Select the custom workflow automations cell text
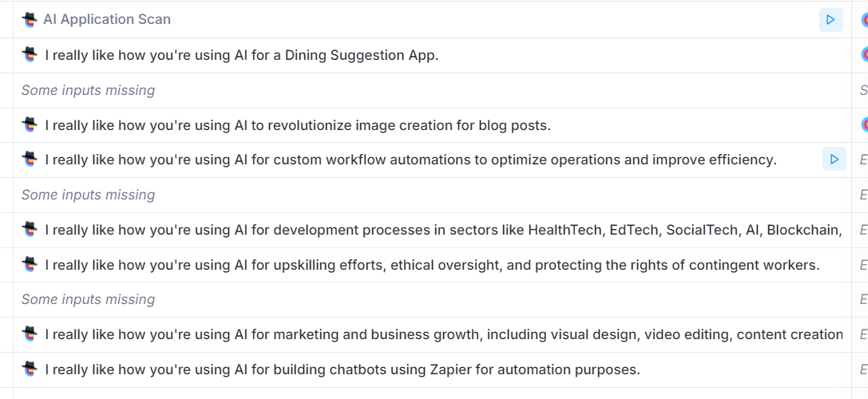Viewport: 868px width, 399px height. pos(410,160)
